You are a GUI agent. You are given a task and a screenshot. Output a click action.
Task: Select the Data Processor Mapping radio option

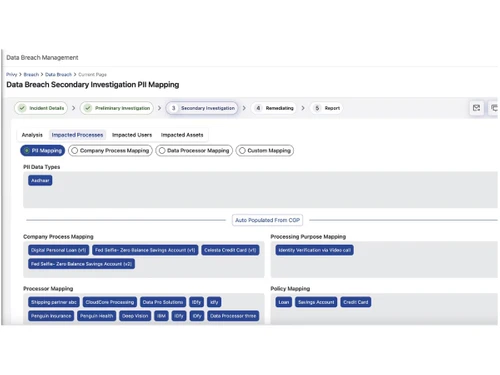click(x=194, y=151)
